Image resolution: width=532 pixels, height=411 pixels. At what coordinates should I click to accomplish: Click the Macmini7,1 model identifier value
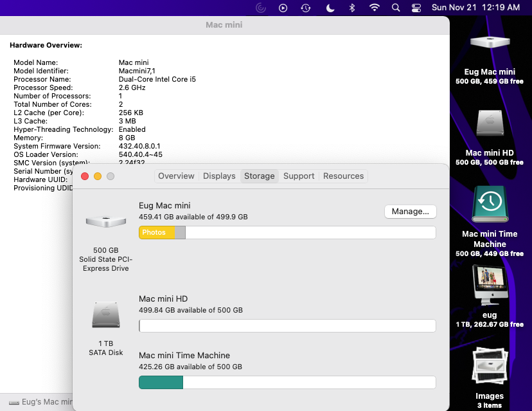[137, 71]
